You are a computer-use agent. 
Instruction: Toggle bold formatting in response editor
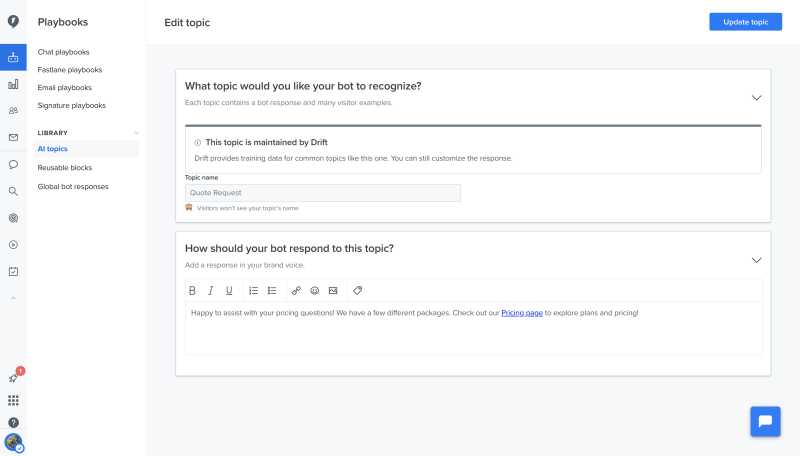point(193,291)
